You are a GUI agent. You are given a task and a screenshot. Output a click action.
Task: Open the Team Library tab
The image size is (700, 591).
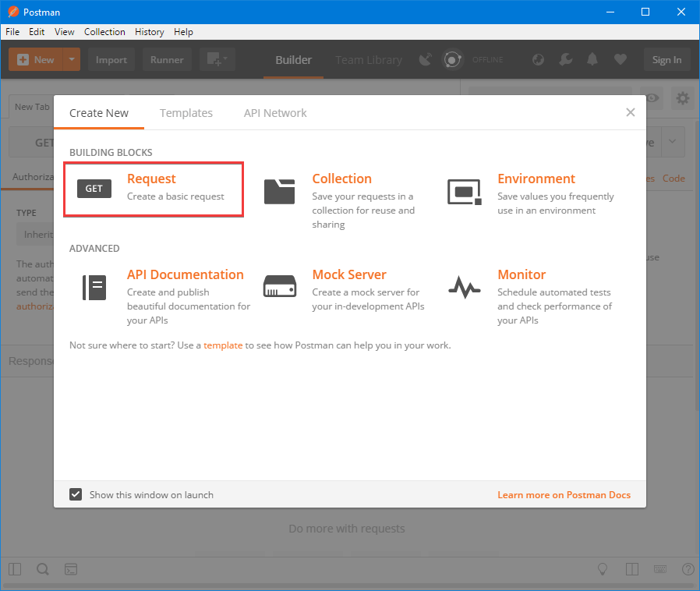369,60
